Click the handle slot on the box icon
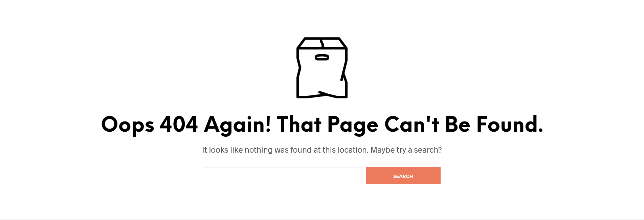Screen dimensions: 644x220 click(x=322, y=58)
